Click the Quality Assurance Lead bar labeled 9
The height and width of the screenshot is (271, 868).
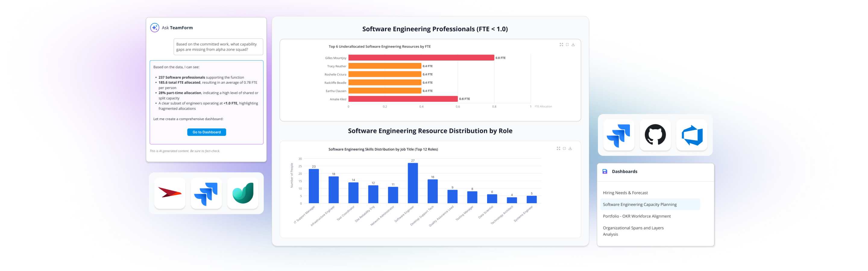pos(452,197)
